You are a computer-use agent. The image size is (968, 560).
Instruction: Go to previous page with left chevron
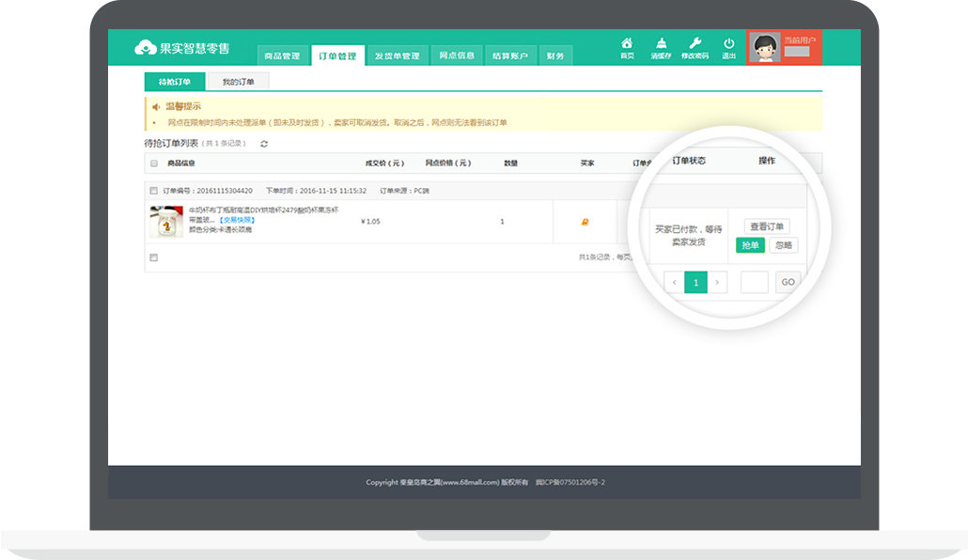pos(674,282)
